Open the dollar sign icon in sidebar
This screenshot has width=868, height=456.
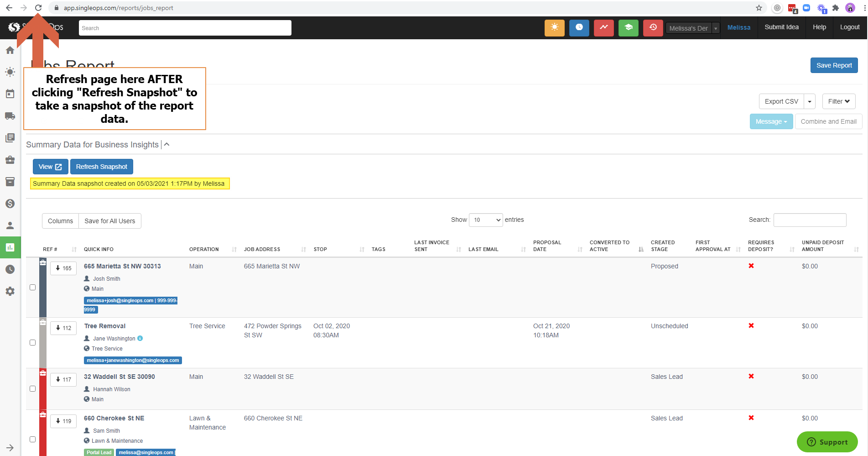coord(10,204)
